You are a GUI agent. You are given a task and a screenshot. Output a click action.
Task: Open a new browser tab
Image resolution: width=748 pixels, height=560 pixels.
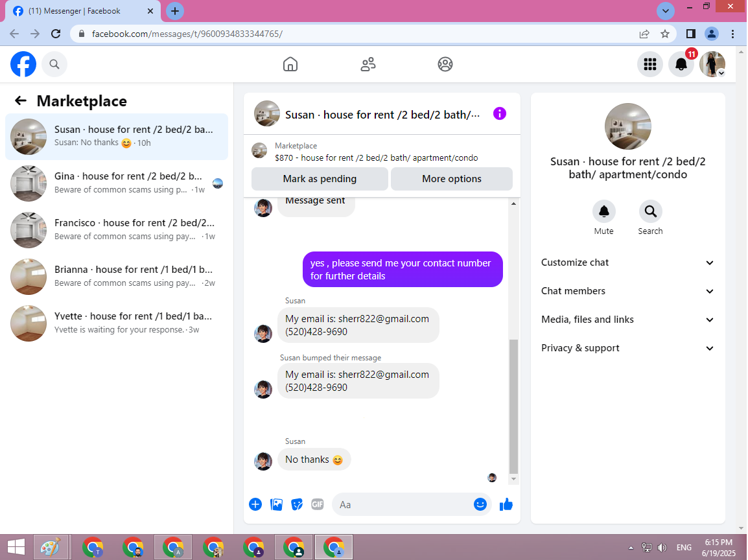pos(175,11)
